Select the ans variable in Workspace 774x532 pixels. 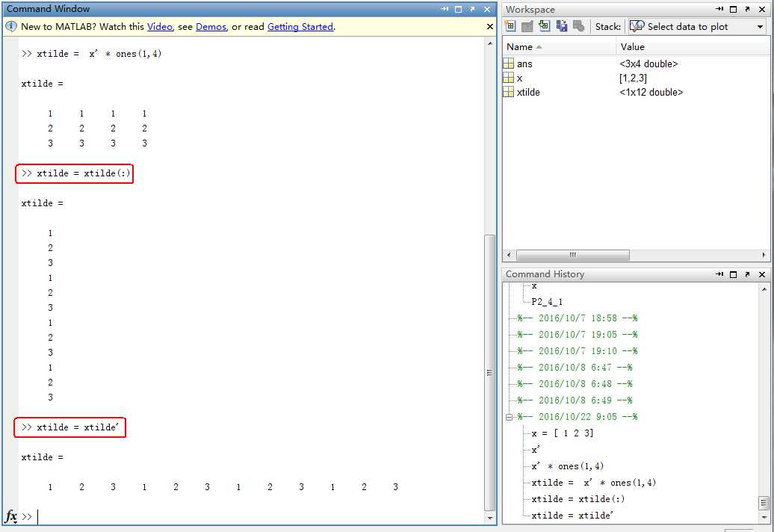[x=524, y=64]
